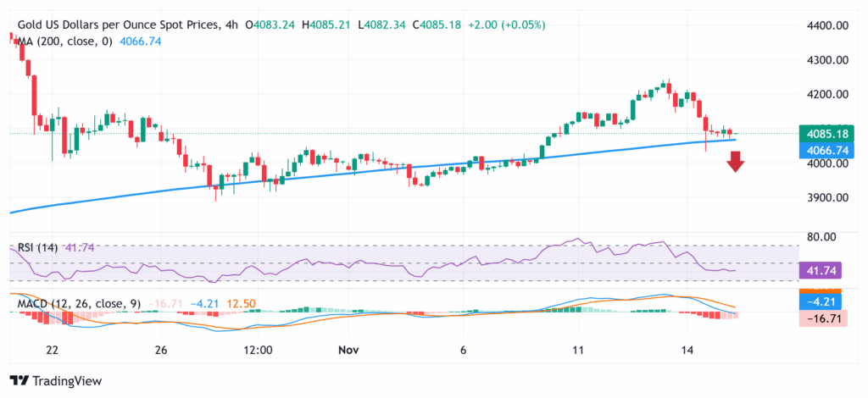This screenshot has width=868, height=398.
Task: Select the green 4085.18 current price tag
Action: 825,134
